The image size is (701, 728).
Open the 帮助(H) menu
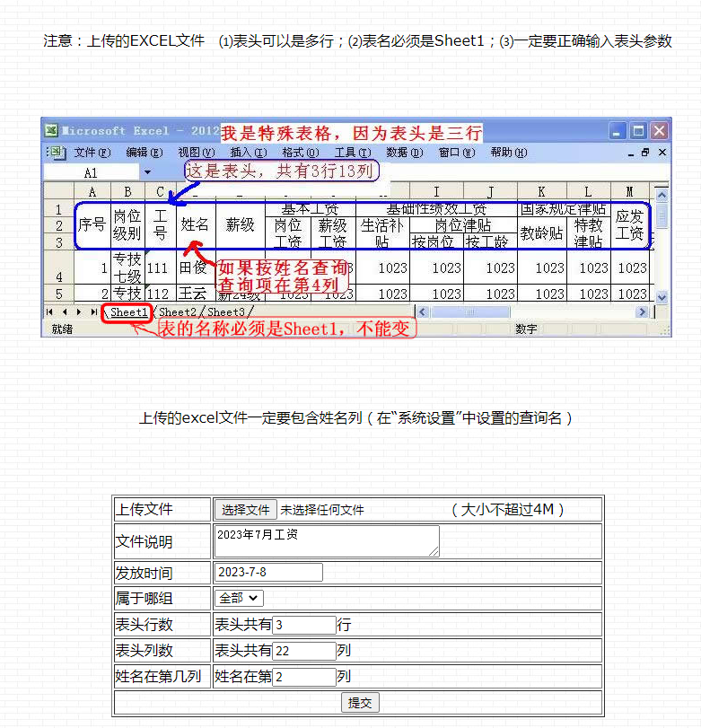[509, 153]
